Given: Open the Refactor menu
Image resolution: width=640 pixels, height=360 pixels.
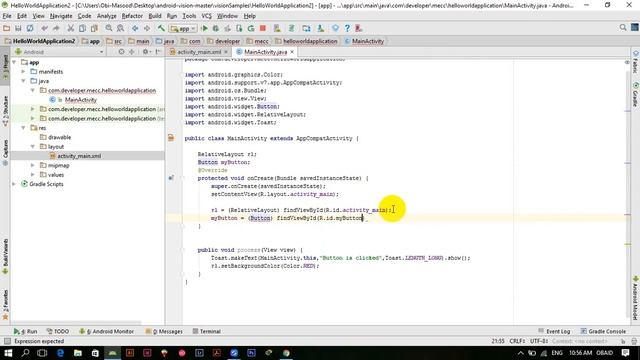Looking at the screenshot, I should (132, 16).
